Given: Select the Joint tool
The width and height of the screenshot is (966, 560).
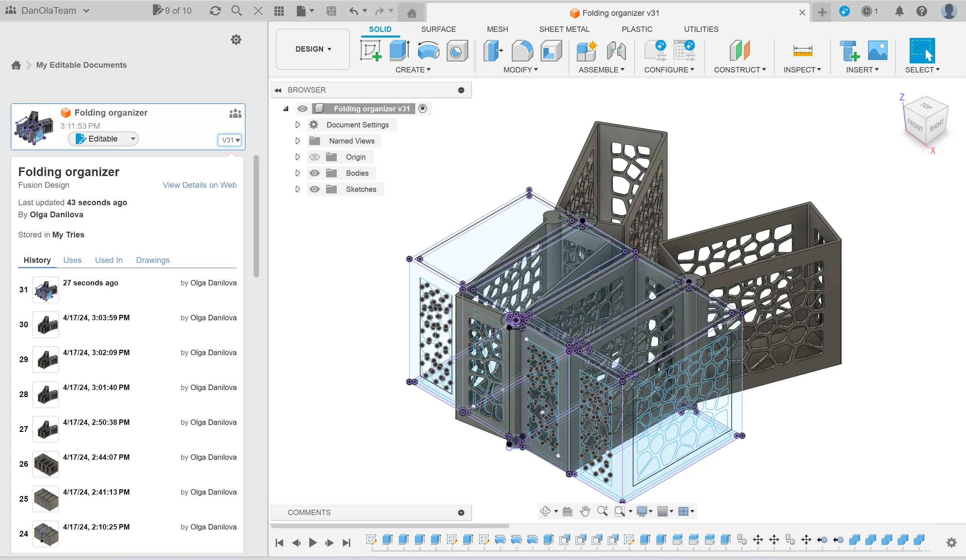Looking at the screenshot, I should [x=616, y=50].
